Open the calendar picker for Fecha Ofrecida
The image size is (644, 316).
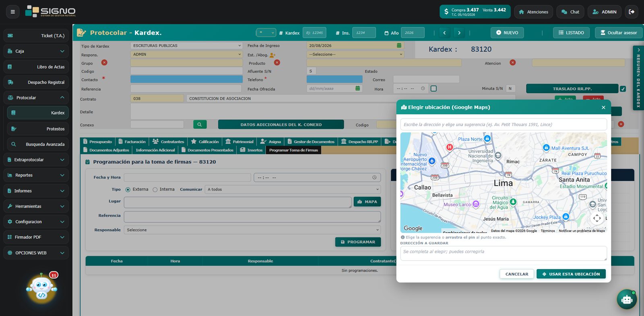point(357,88)
